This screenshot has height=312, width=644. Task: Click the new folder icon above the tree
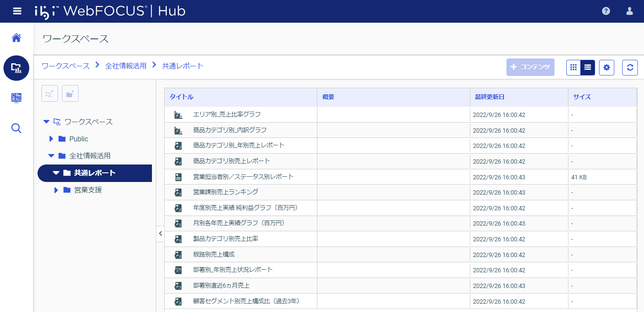70,93
